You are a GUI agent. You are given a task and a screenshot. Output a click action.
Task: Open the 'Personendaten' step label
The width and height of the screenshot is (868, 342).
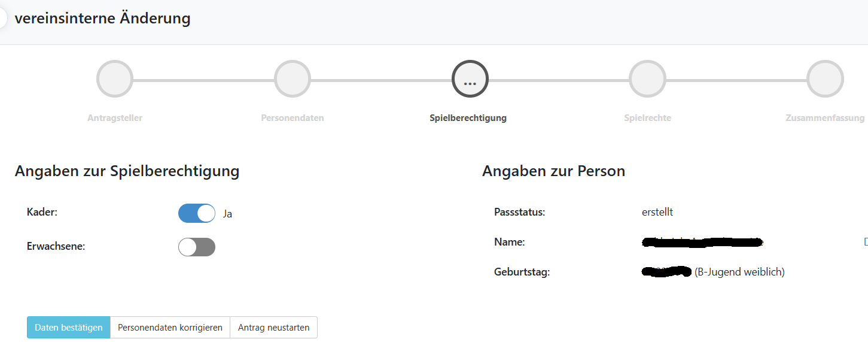pyautogui.click(x=292, y=118)
